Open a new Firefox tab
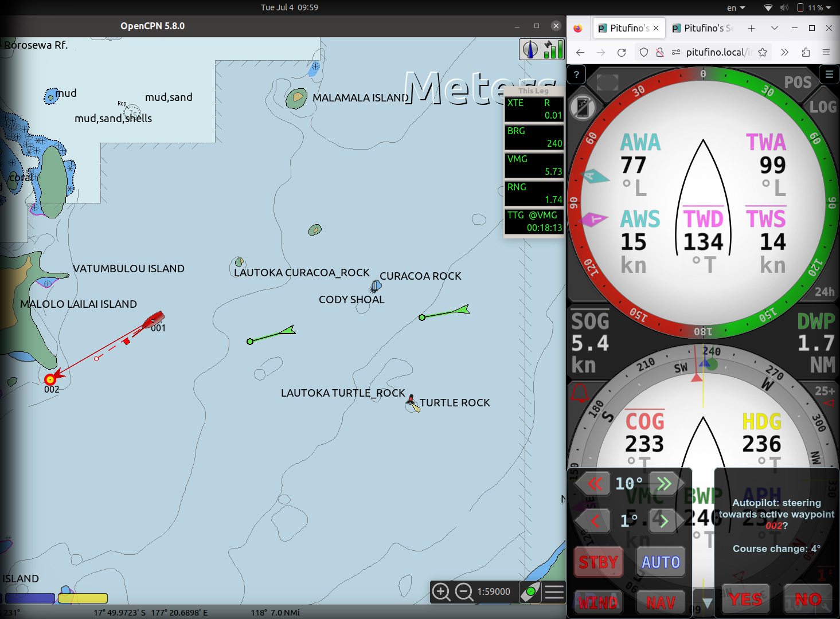Viewport: 840px width, 619px height. 751,28
